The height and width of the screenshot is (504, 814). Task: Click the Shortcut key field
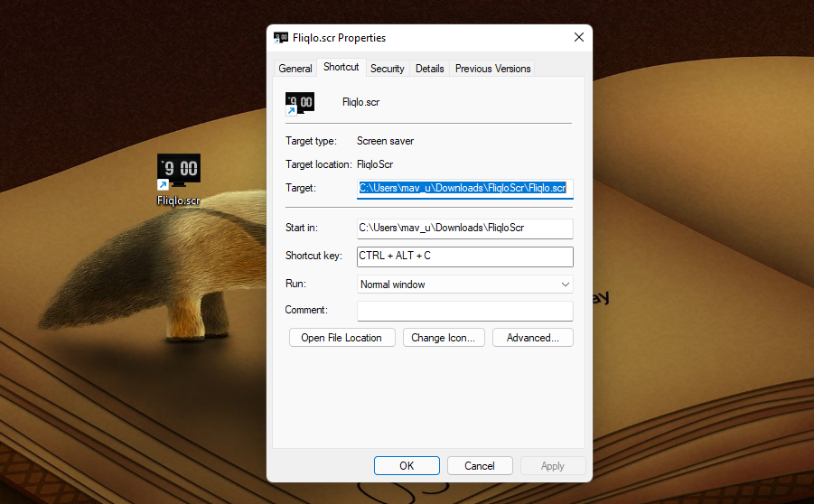click(x=464, y=257)
